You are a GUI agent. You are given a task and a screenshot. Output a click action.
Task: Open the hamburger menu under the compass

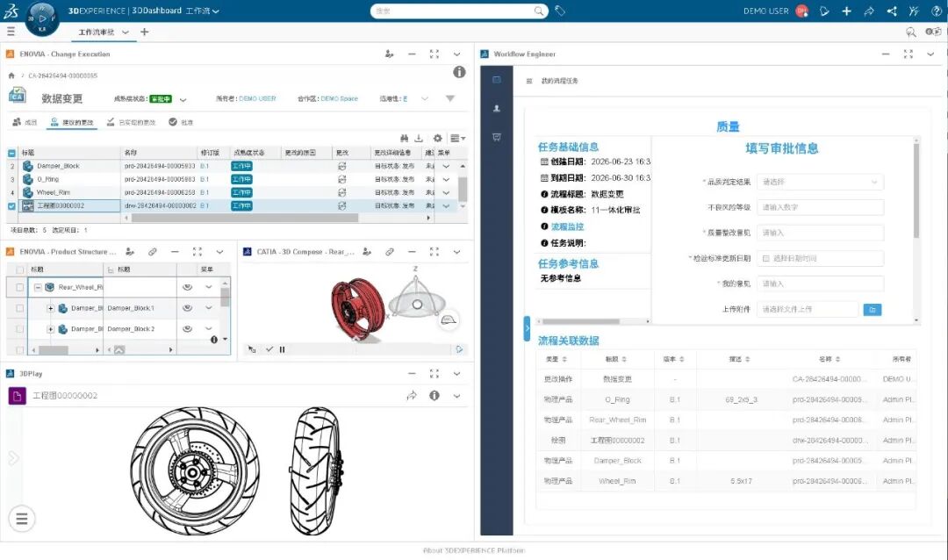coord(11,32)
